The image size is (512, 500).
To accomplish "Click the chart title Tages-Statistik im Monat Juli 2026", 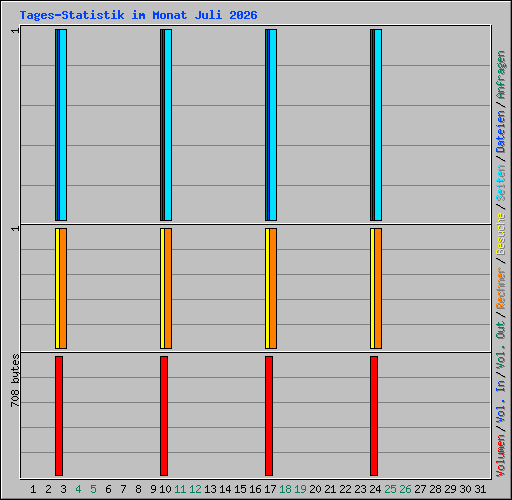I will click(138, 15).
